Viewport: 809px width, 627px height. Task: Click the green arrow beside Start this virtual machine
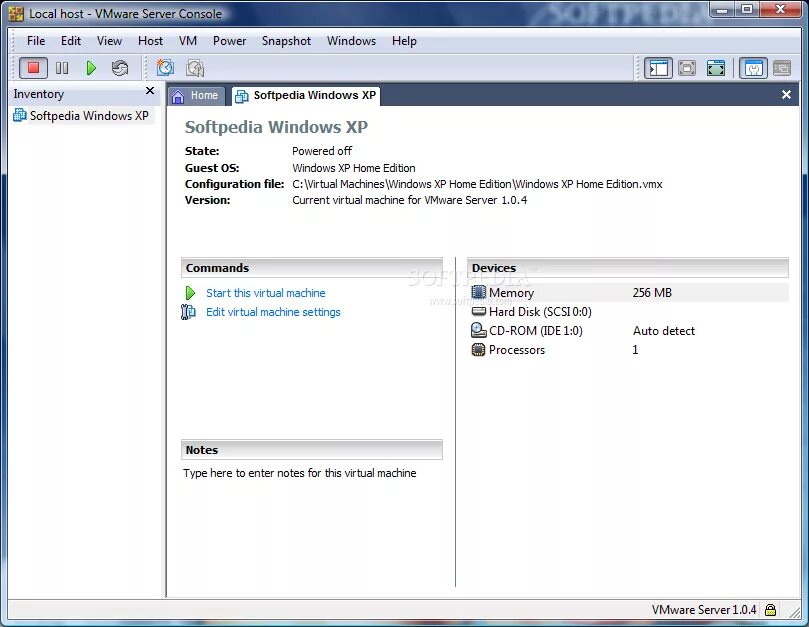190,293
